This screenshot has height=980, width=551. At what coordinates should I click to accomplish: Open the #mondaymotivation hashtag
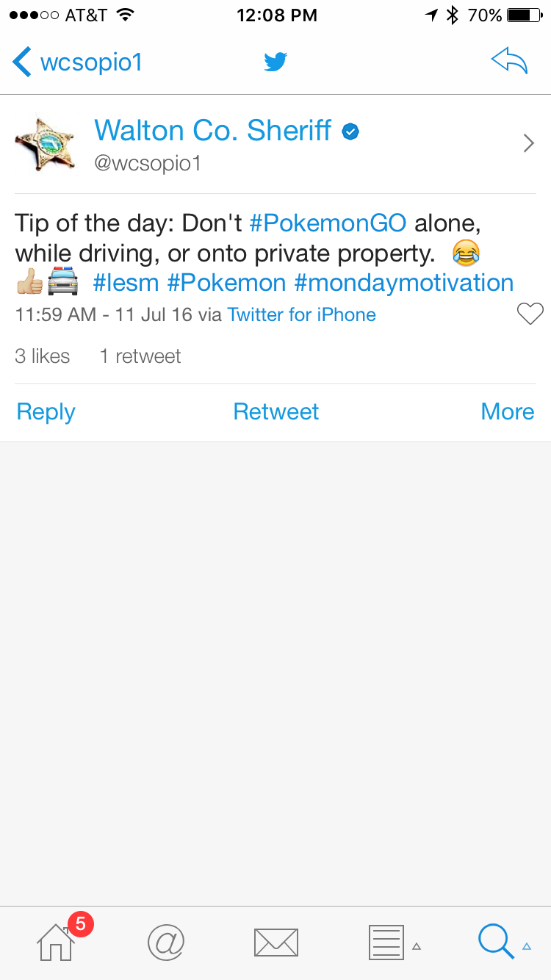point(403,283)
